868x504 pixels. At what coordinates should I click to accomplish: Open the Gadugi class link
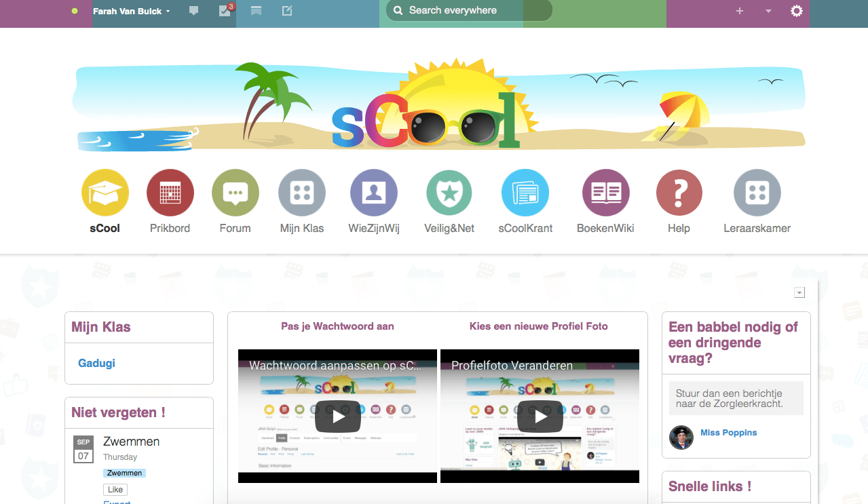96,363
